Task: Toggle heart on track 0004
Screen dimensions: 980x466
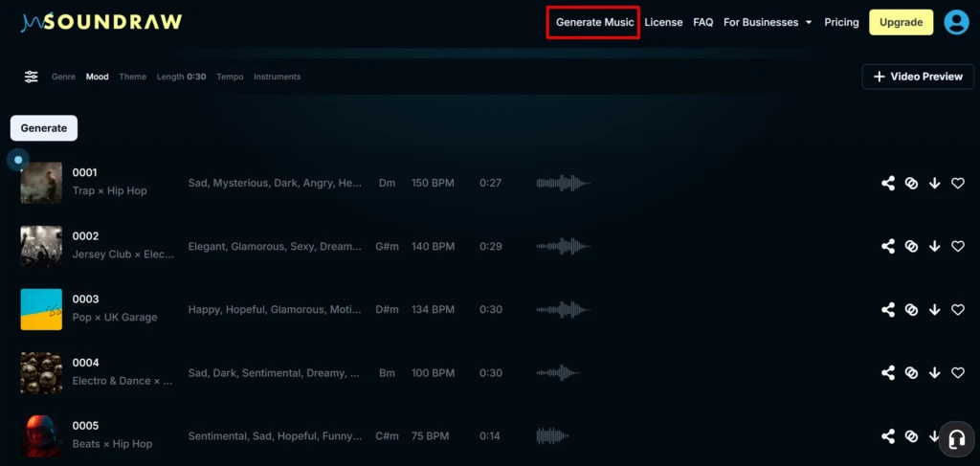Action: click(957, 373)
